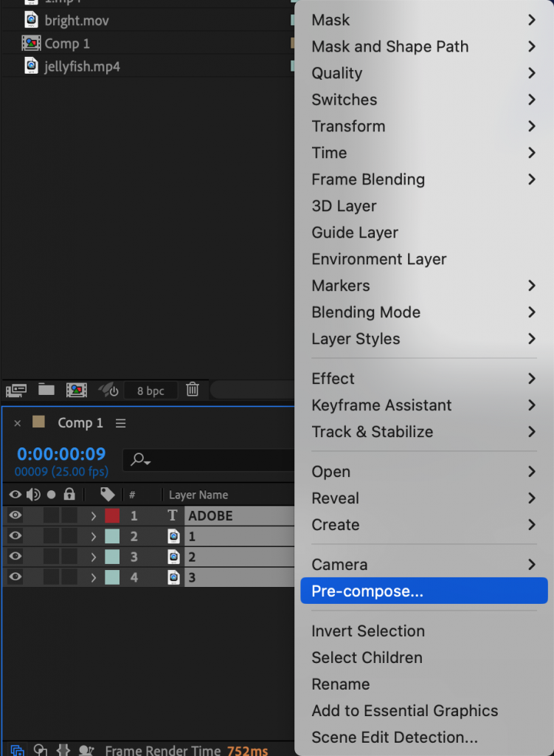Expand the ADOBE layer properties

(94, 515)
